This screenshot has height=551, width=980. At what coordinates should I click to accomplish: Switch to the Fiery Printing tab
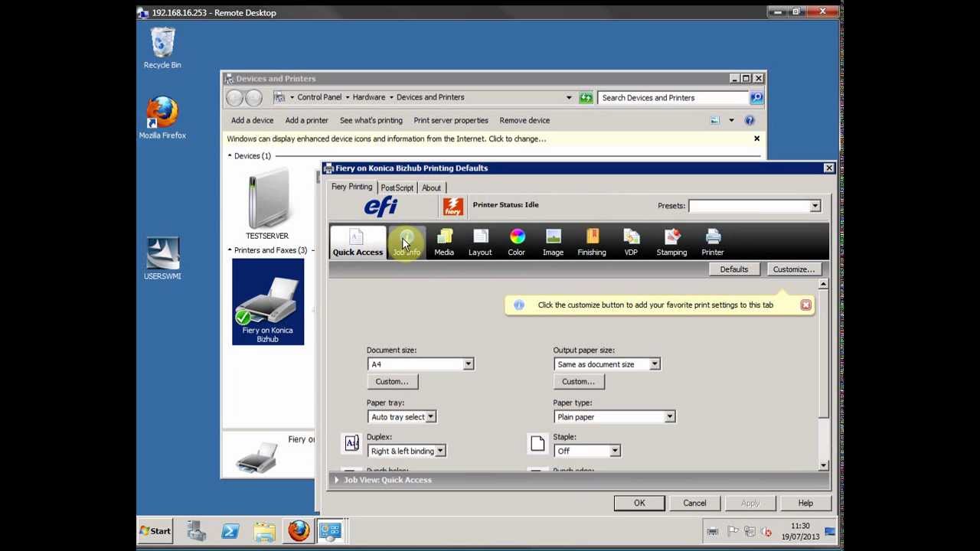click(351, 187)
